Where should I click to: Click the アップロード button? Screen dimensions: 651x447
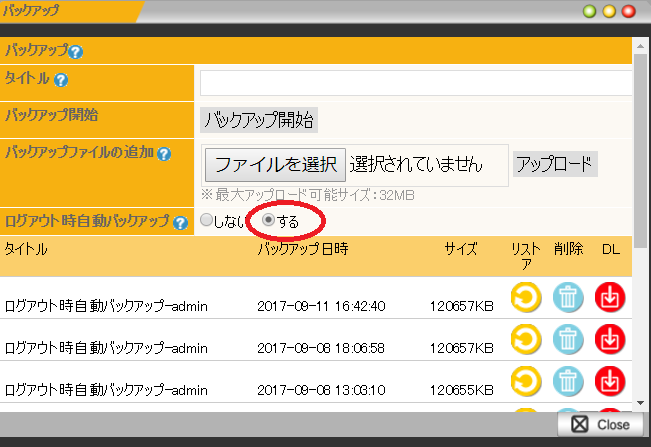pos(555,164)
